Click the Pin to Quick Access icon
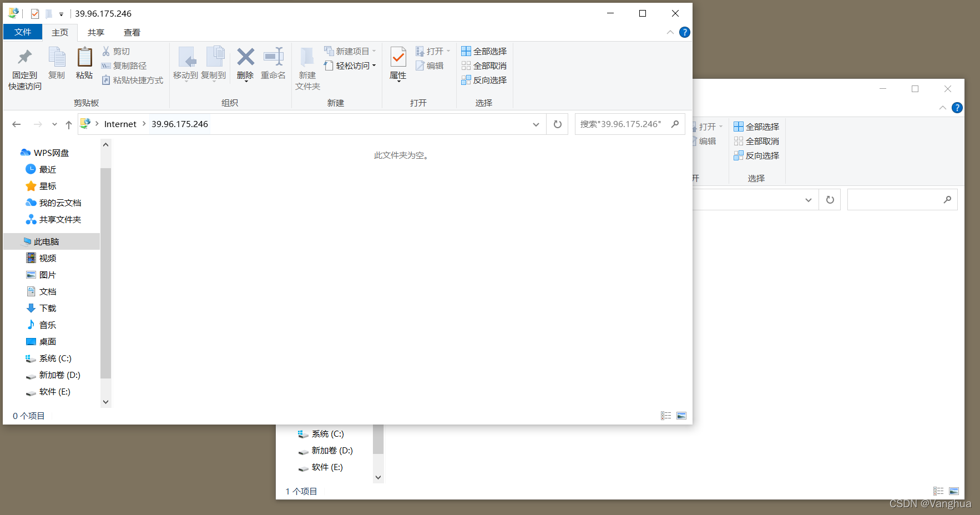The width and height of the screenshot is (980, 515). (25, 57)
